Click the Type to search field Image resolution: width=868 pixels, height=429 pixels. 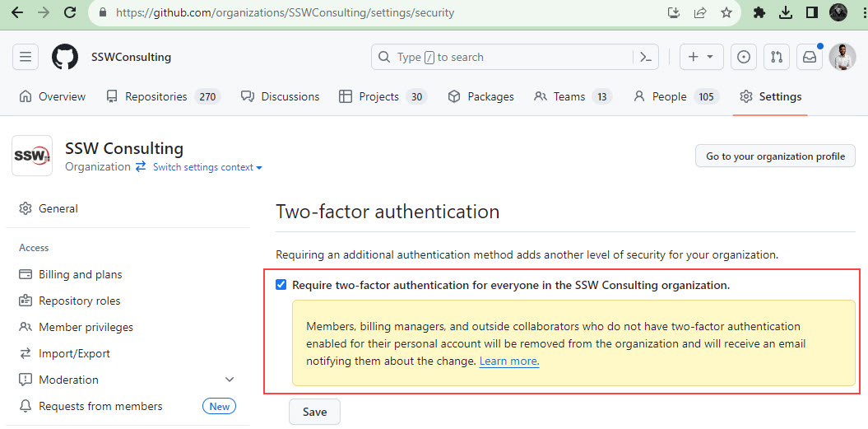[502, 57]
